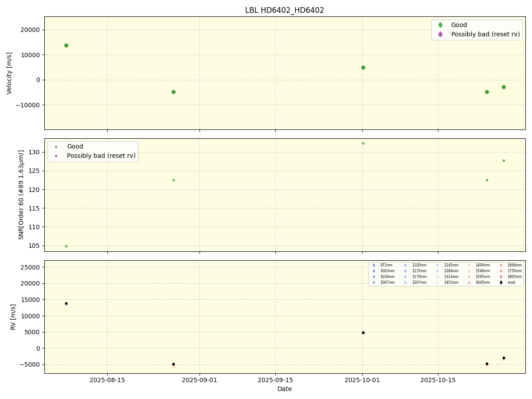Click the 2025-08-15 date tick label
The image size is (532, 399).
(107, 380)
